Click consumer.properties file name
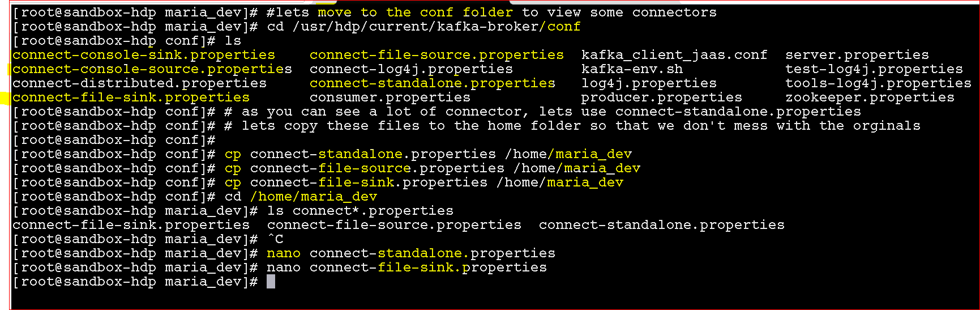Image resolution: width=980 pixels, height=310 pixels. [390, 97]
